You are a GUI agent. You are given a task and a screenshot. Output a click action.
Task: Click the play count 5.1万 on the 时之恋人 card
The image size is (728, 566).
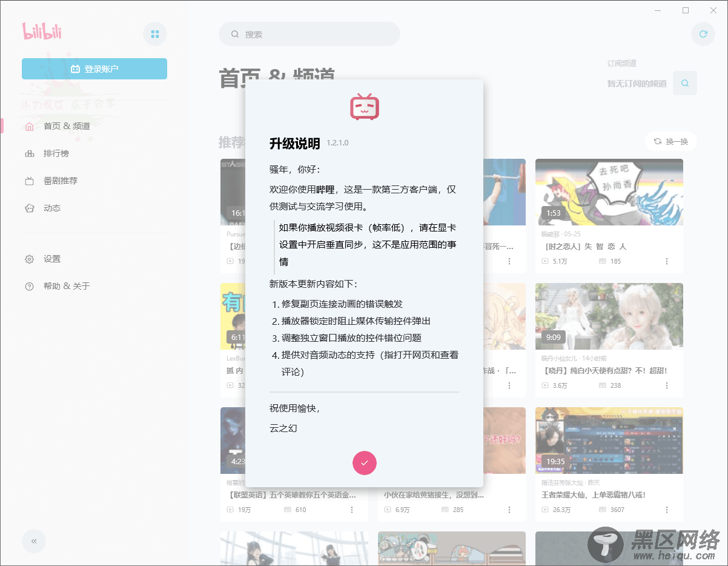coord(560,261)
